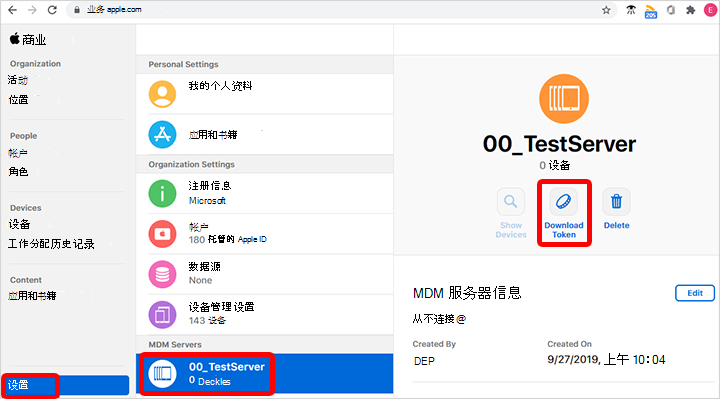Open 我的个人资料 settings row
Viewport: 720px width, 399px height.
tap(264, 94)
